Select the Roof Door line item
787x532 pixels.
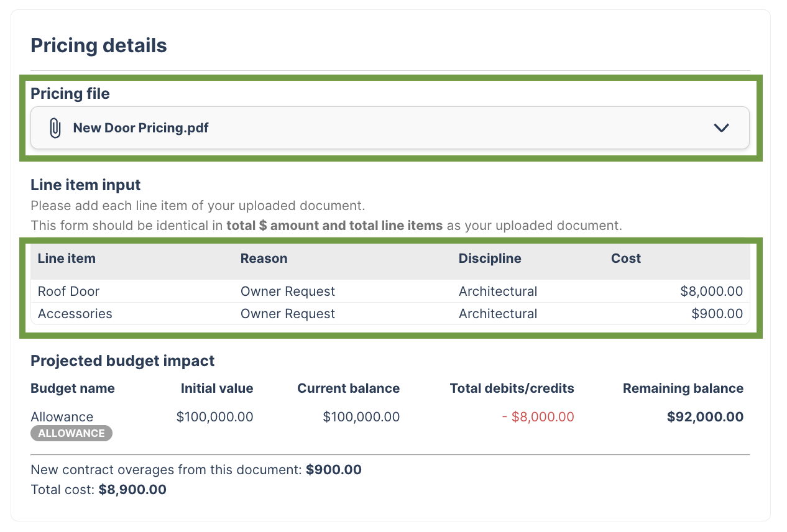tap(68, 291)
